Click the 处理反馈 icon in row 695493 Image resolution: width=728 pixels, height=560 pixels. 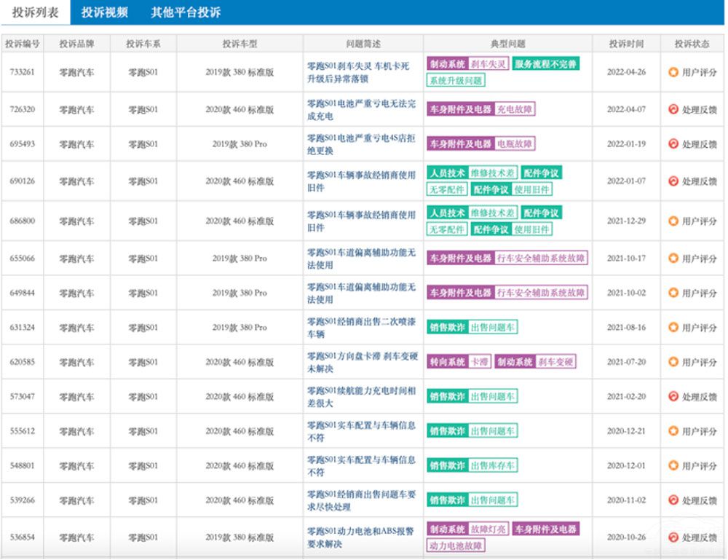[x=673, y=144]
